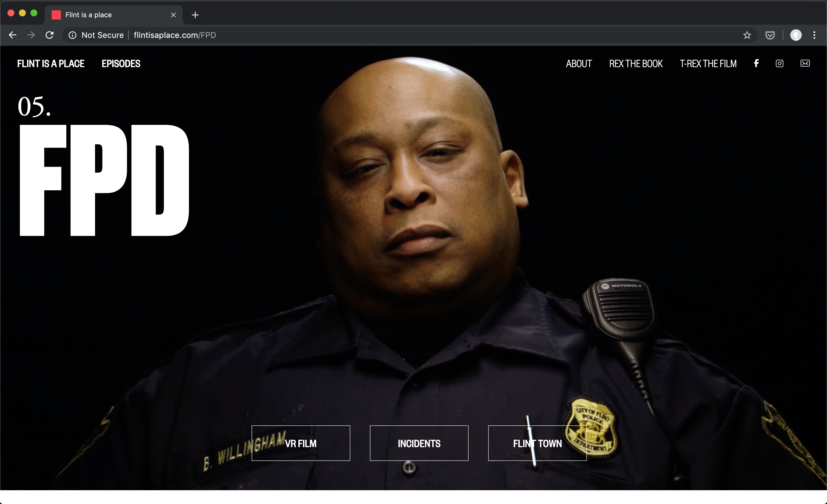The width and height of the screenshot is (827, 504).
Task: Open the site's Facebook page icon
Action: pyautogui.click(x=756, y=63)
